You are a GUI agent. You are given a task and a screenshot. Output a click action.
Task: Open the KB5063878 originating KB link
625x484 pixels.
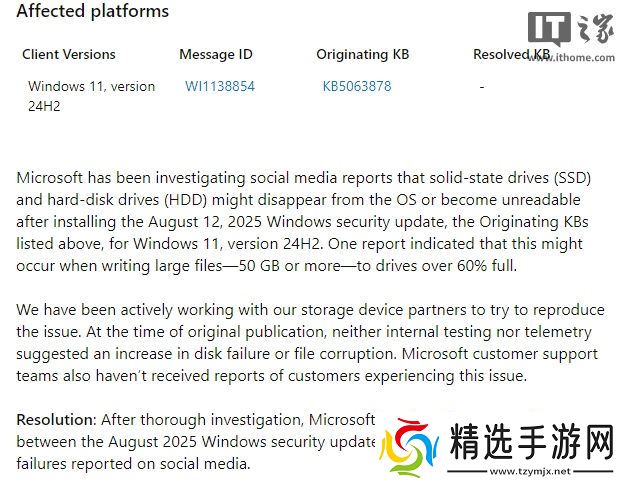[x=357, y=86]
